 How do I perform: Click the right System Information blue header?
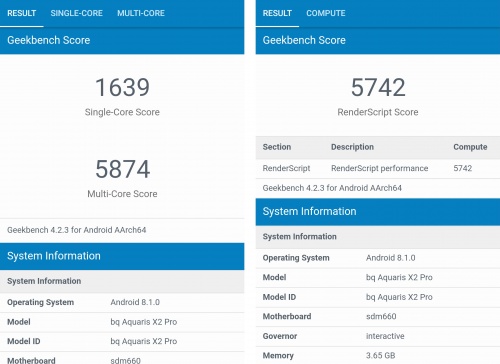(378, 212)
